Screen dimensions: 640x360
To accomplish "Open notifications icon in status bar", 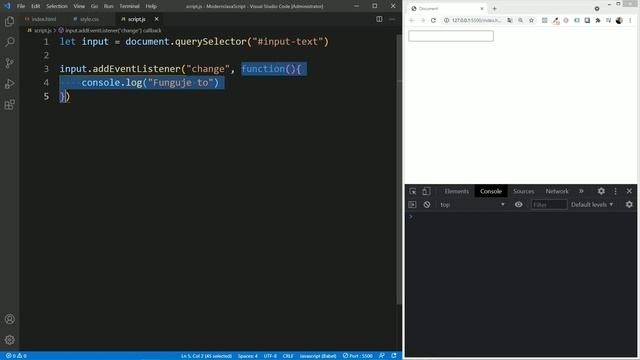I will [x=394, y=356].
